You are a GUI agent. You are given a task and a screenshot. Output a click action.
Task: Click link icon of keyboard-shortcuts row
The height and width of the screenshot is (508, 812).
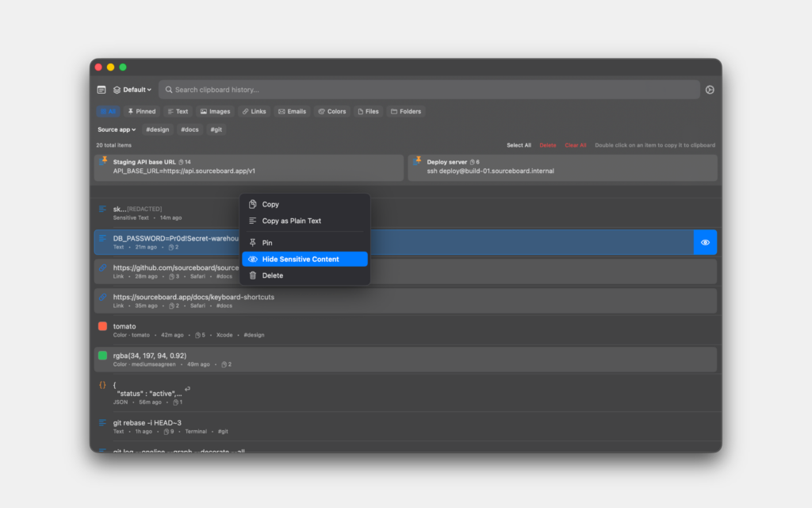(x=102, y=297)
